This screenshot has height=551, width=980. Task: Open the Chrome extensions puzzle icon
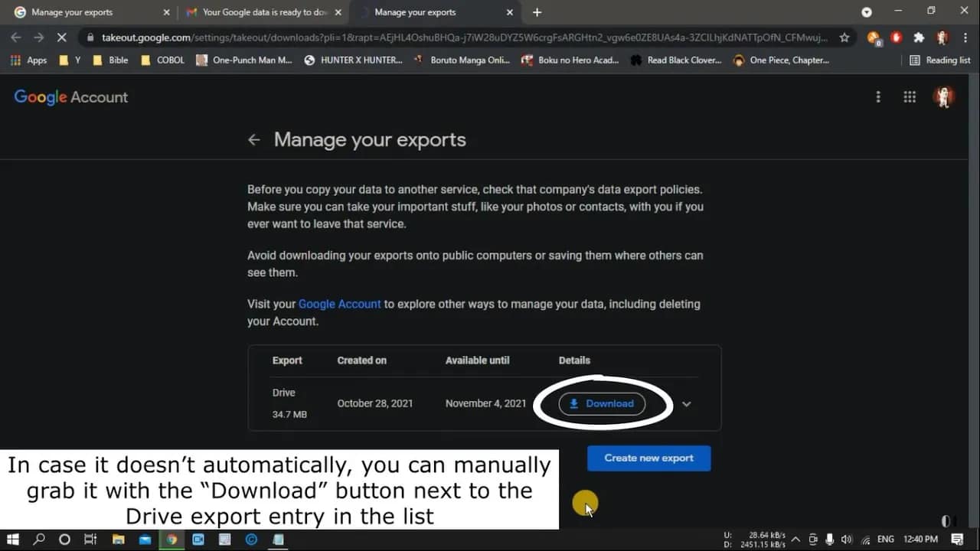click(x=918, y=37)
